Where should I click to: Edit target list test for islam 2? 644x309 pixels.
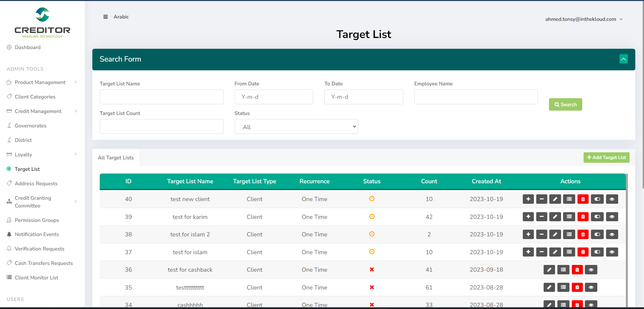555,234
